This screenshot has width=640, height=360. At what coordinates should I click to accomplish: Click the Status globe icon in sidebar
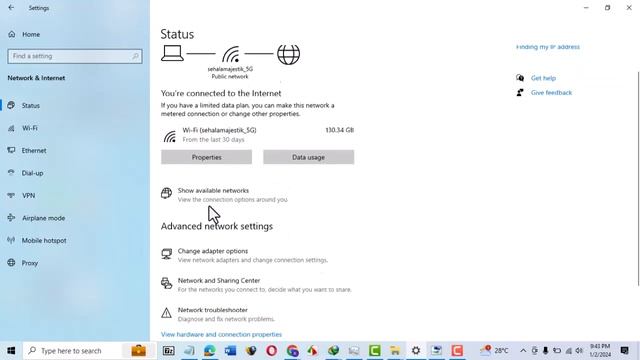click(11, 105)
